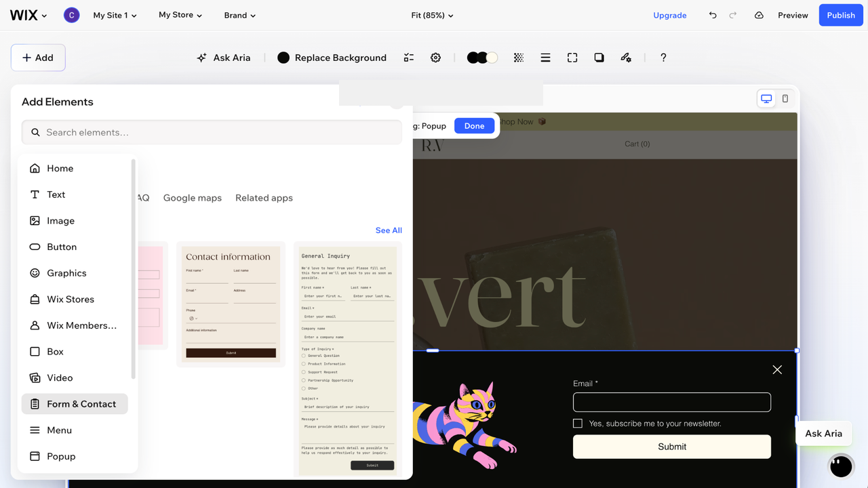The width and height of the screenshot is (868, 488).
Task: Click the popup Email input field
Action: pos(672,402)
